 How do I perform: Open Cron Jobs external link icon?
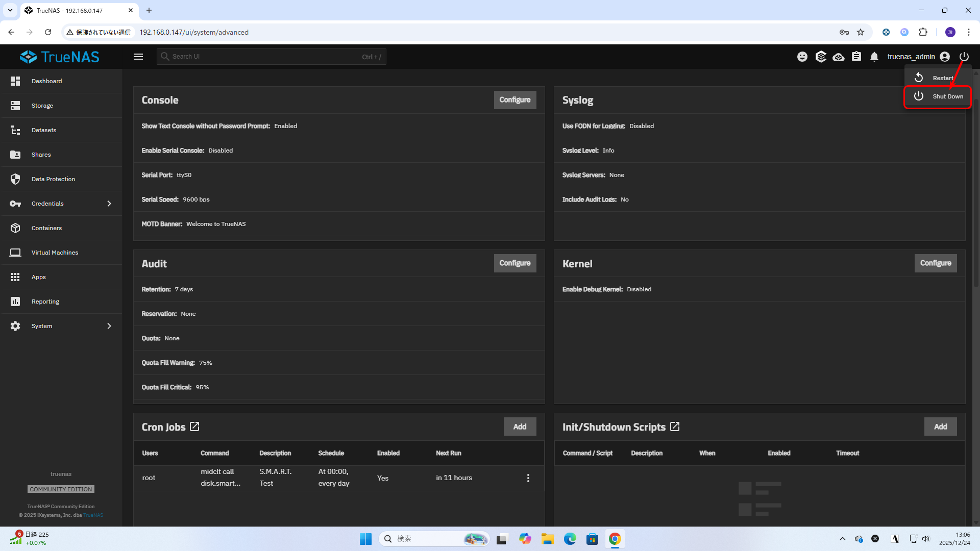coord(194,427)
